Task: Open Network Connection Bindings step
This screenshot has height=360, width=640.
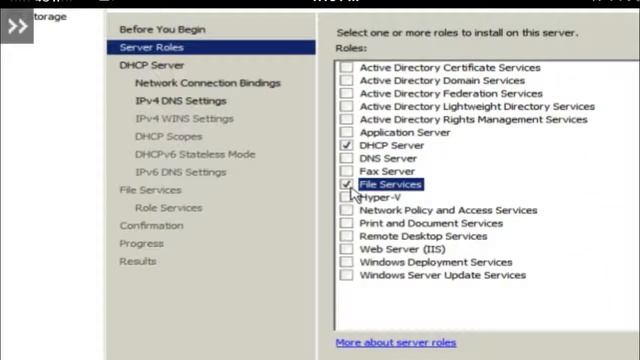Action: 208,83
